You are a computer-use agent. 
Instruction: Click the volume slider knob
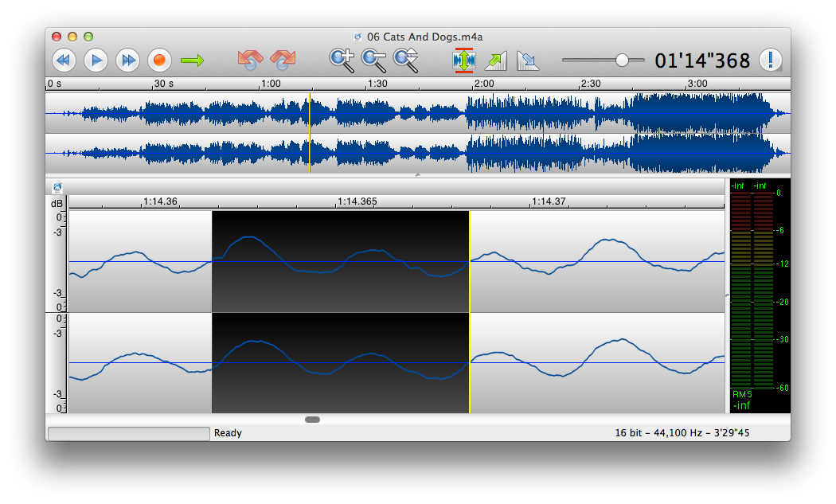point(622,61)
